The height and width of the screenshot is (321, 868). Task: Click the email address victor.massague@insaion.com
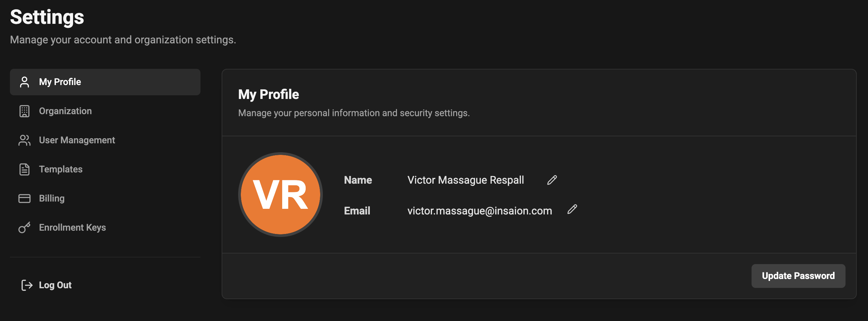pyautogui.click(x=480, y=210)
